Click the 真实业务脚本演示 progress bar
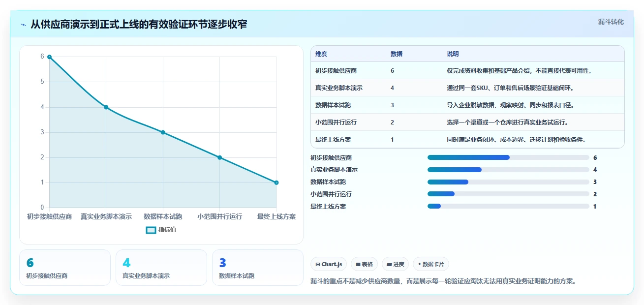The width and height of the screenshot is (644, 305). [508, 170]
